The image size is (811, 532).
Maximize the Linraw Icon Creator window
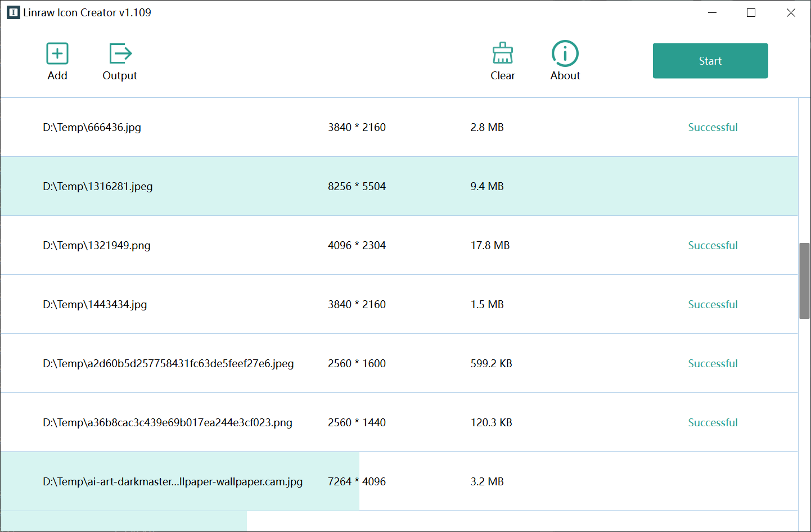[751, 12]
